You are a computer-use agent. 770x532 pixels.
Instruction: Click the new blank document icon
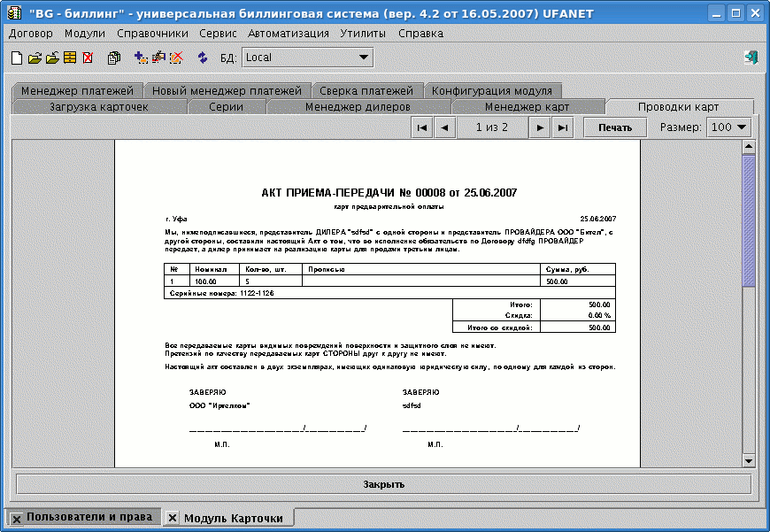[17, 58]
